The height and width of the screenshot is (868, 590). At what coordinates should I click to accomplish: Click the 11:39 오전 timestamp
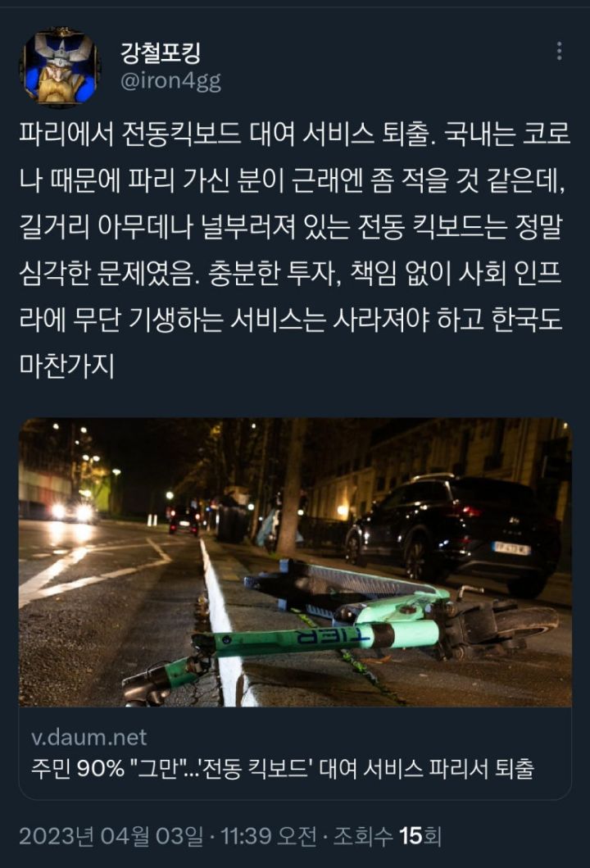click(269, 836)
